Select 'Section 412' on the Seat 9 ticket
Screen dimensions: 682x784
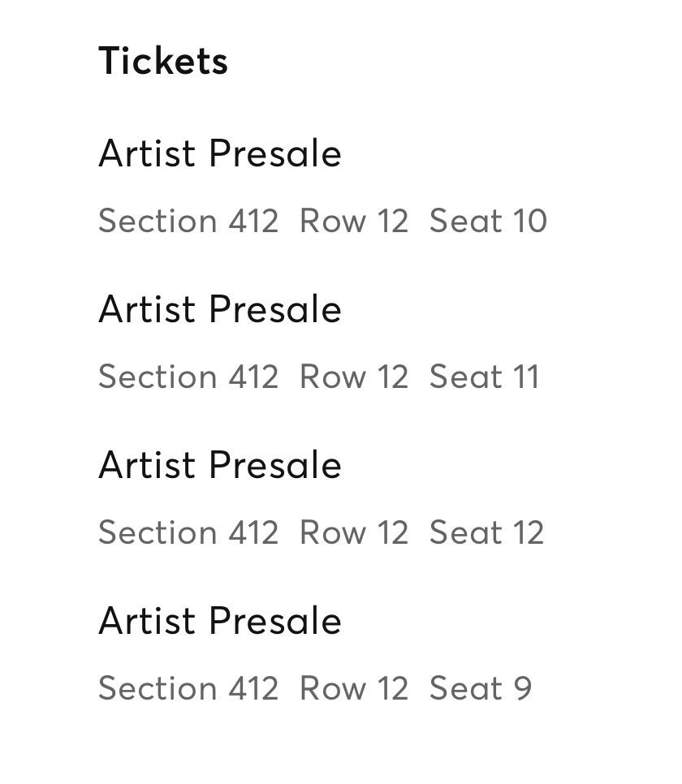[188, 689]
